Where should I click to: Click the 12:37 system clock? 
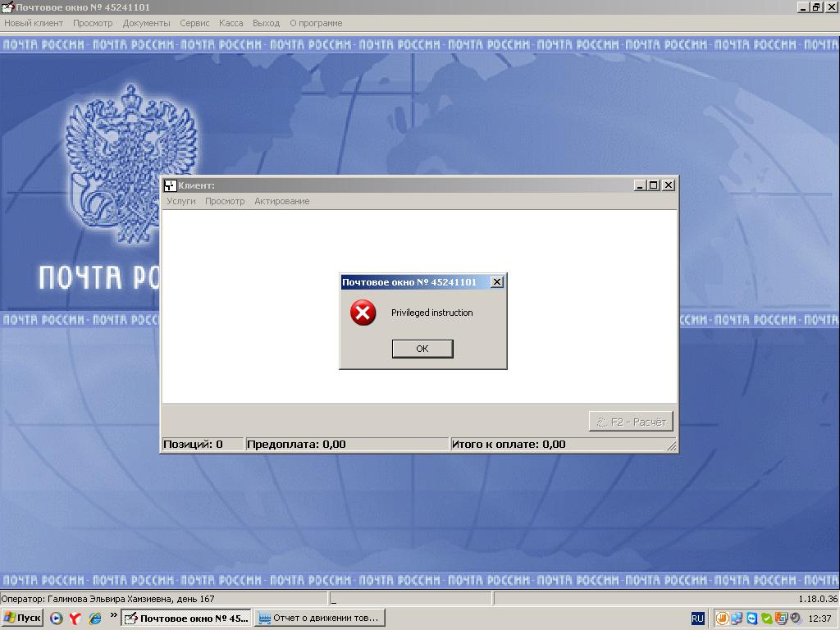click(819, 619)
